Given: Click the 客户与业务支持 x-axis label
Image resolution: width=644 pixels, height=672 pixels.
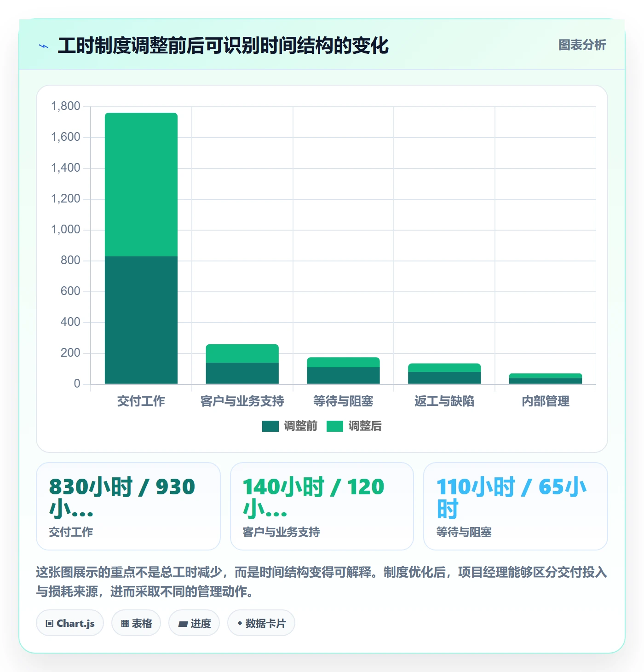Looking at the screenshot, I should pyautogui.click(x=242, y=401).
